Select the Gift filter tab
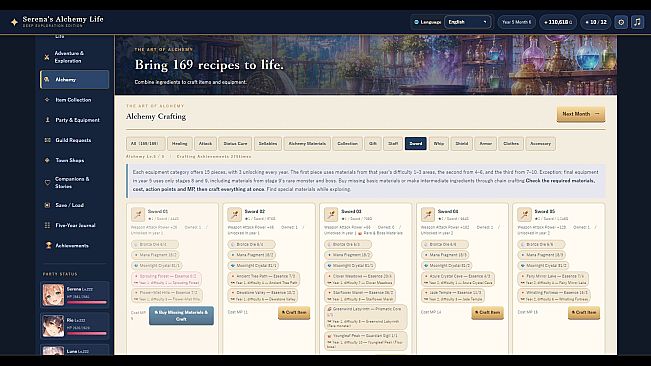Image resolution: width=651 pixels, height=366 pixels. click(373, 144)
